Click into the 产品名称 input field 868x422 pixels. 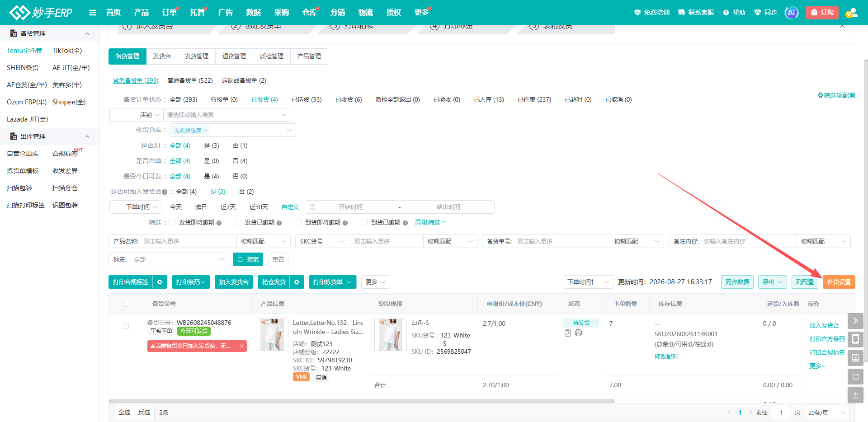(188, 241)
